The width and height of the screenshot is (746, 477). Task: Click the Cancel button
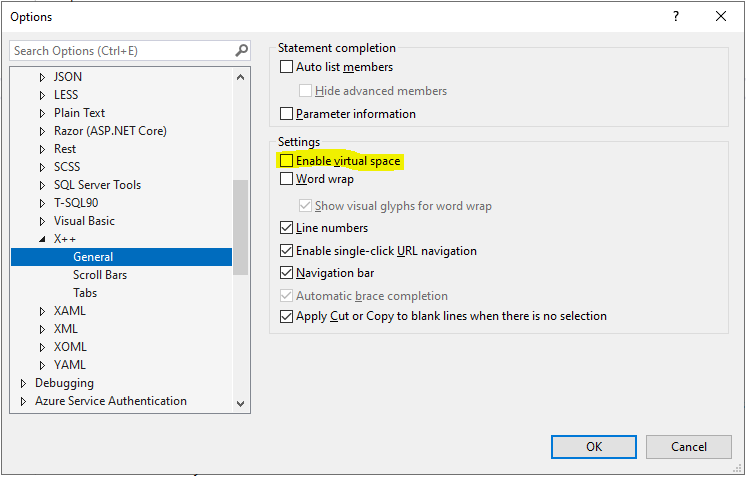point(688,447)
